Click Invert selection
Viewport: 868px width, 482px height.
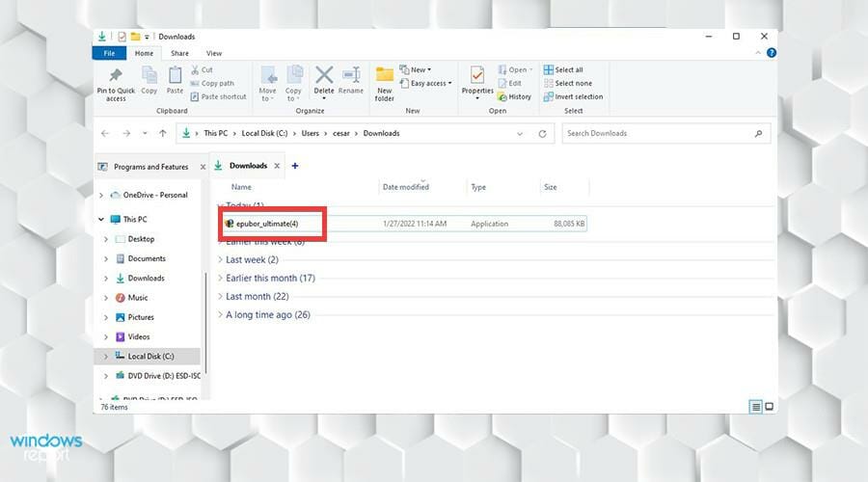tap(573, 96)
